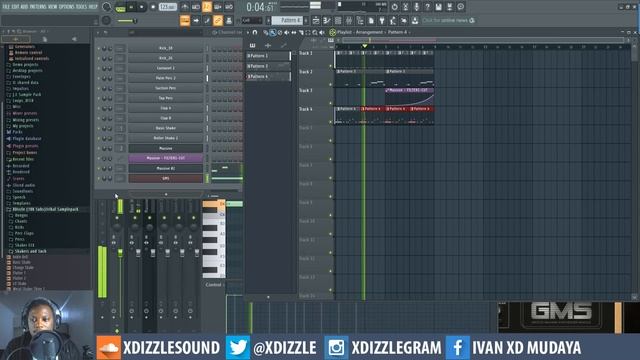640x360 pixels.
Task: Select the playlist delete tool
Action: pyautogui.click(x=280, y=32)
